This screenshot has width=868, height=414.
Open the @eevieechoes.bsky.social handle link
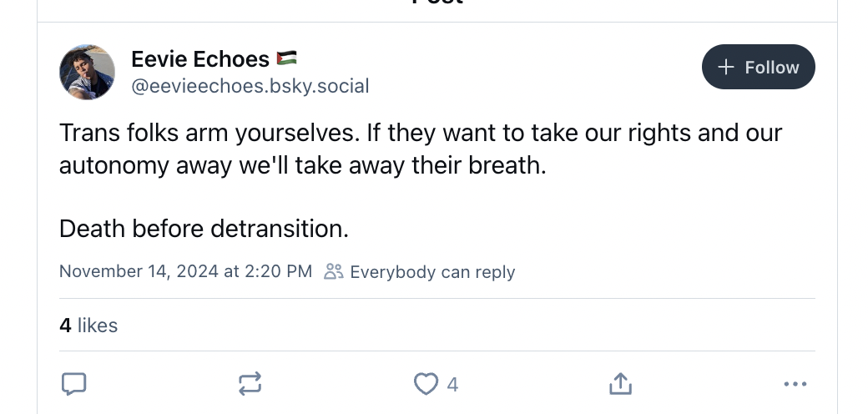[x=250, y=86]
